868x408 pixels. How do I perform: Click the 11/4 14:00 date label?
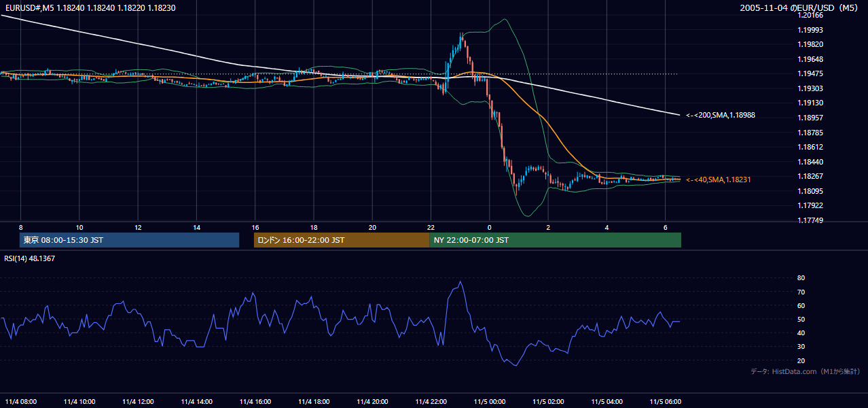[197, 401]
